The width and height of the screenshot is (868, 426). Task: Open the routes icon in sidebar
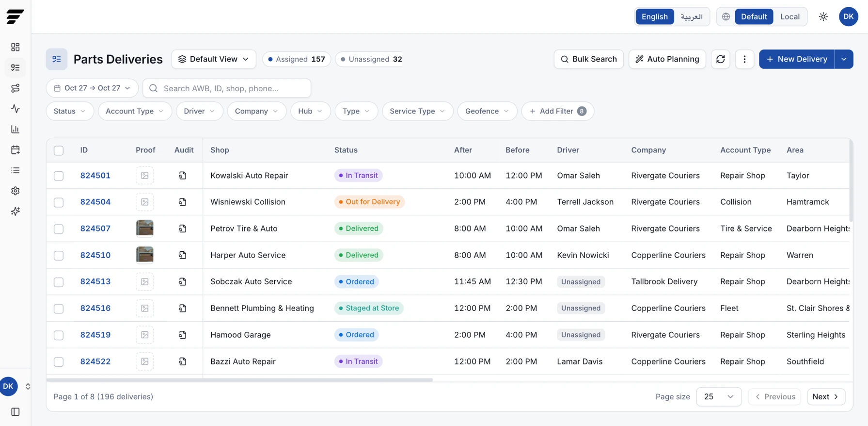tap(16, 88)
